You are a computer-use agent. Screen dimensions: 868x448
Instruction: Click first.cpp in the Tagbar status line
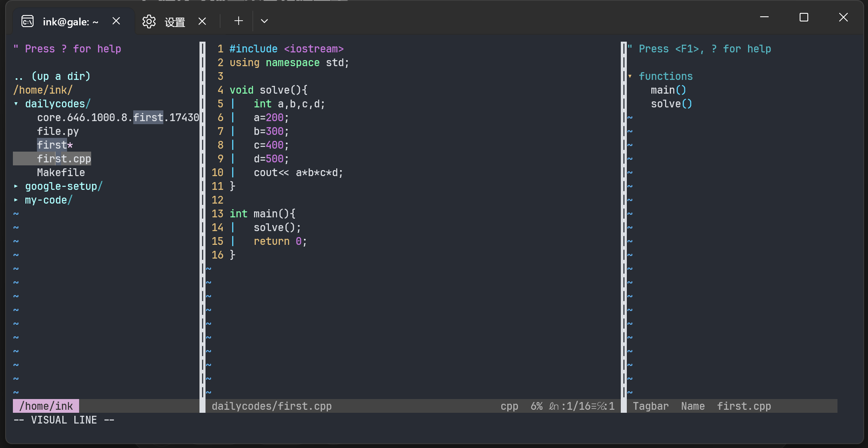744,406
